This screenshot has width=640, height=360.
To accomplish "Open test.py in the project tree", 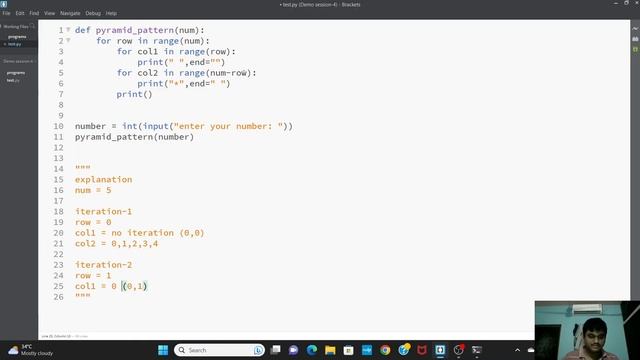I will (x=13, y=80).
